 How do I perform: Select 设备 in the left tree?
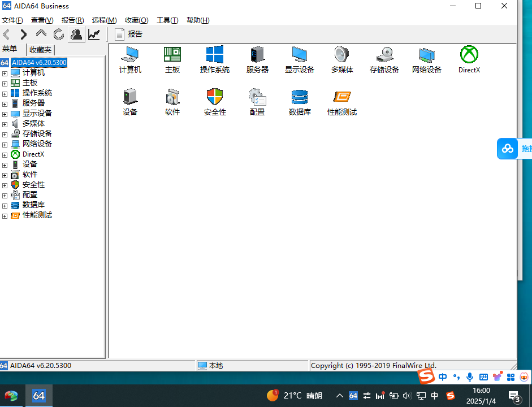tap(29, 164)
